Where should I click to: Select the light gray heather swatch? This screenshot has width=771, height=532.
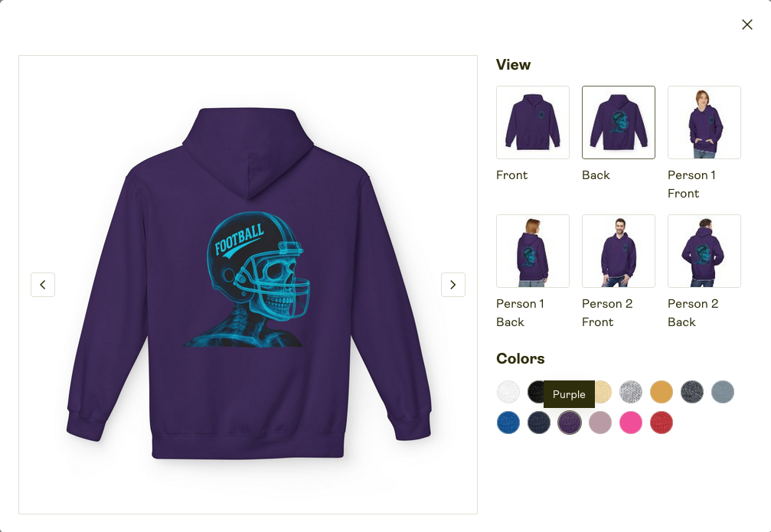point(630,392)
